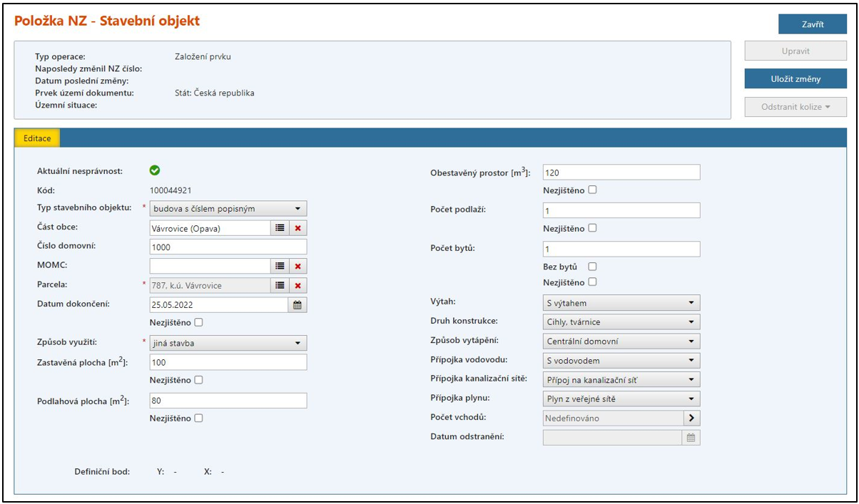The height and width of the screenshot is (504, 859).
Task: Expand the Druh konstrukce dropdown
Action: [621, 322]
